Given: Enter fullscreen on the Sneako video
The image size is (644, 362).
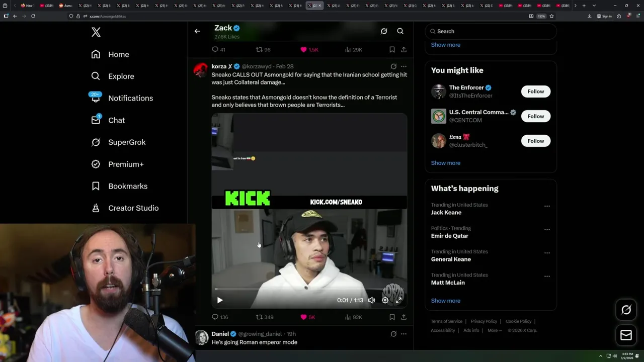Looking at the screenshot, I should (x=398, y=300).
